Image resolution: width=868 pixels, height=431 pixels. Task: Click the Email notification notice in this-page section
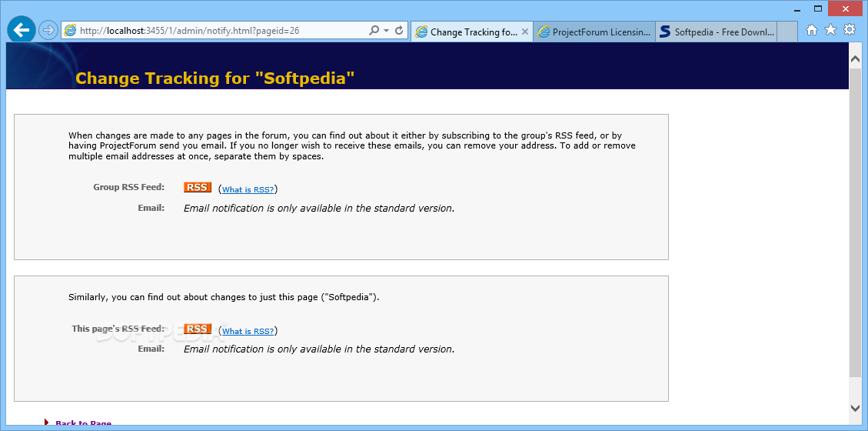[x=319, y=349]
